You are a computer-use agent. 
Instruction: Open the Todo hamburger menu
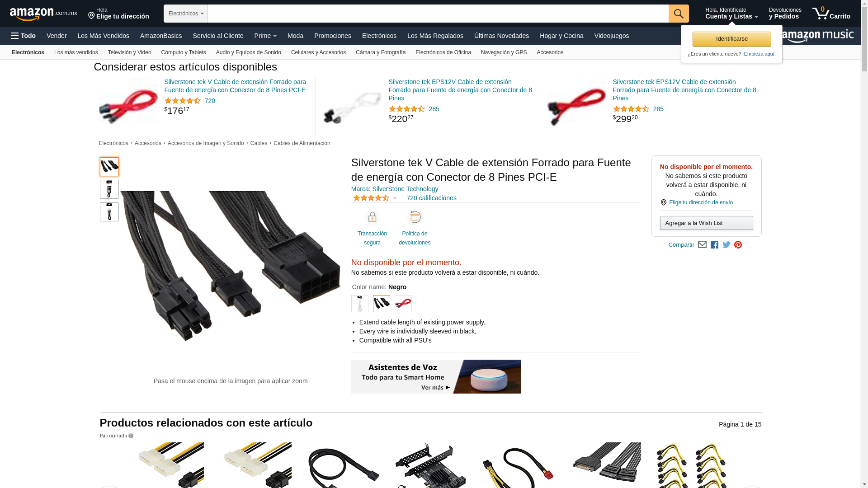[23, 36]
